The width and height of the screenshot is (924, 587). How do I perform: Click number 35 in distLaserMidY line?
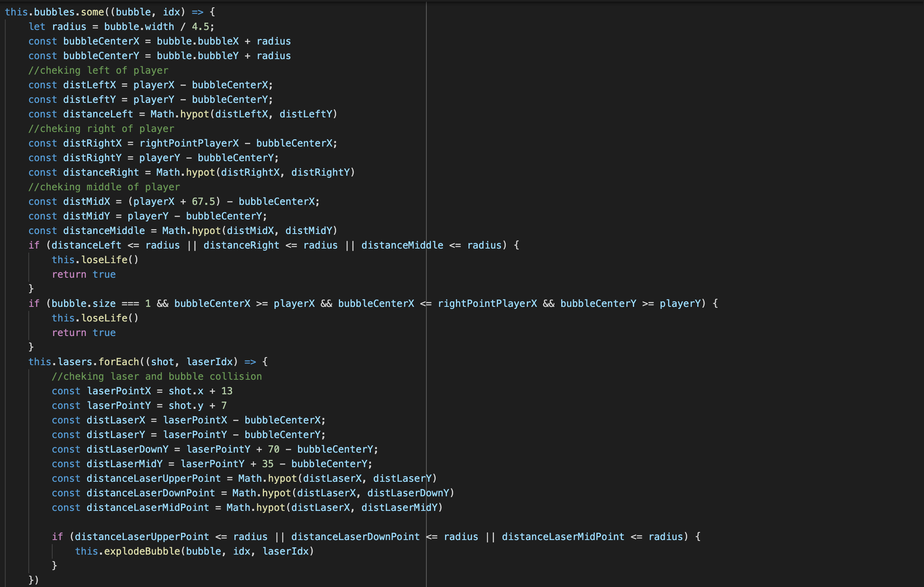tap(268, 464)
